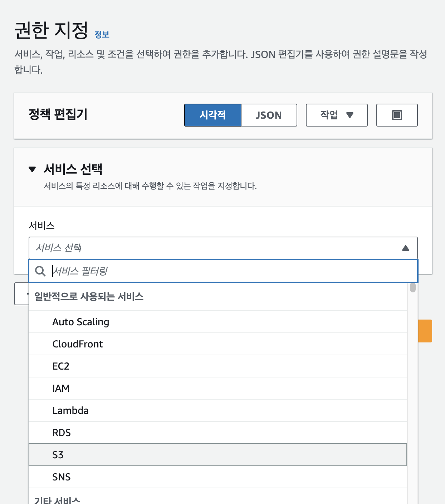Switch to the 시각적 visual editor tab
Screen dimensions: 445x504
pos(212,115)
